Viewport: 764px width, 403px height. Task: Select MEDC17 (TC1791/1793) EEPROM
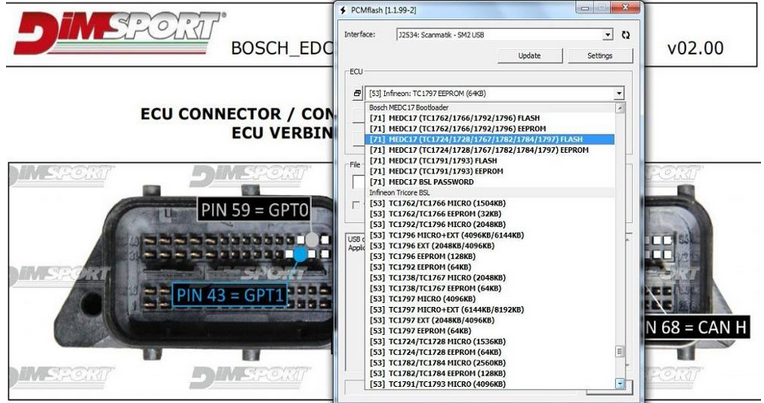tap(489, 172)
